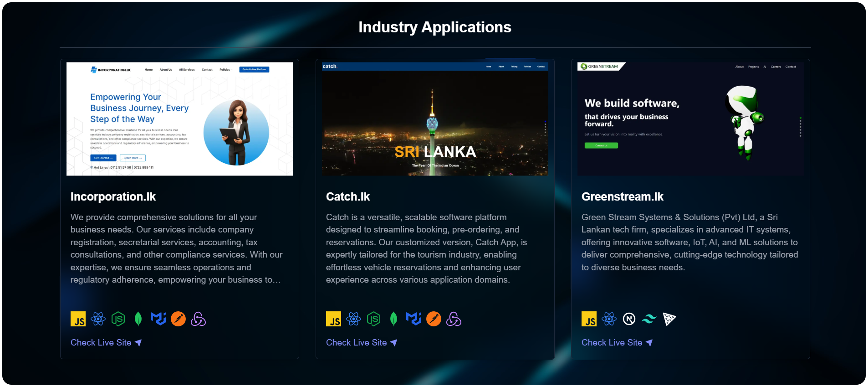Open the Catch.lk Sri Lanka preview thumbnail

pos(435,119)
